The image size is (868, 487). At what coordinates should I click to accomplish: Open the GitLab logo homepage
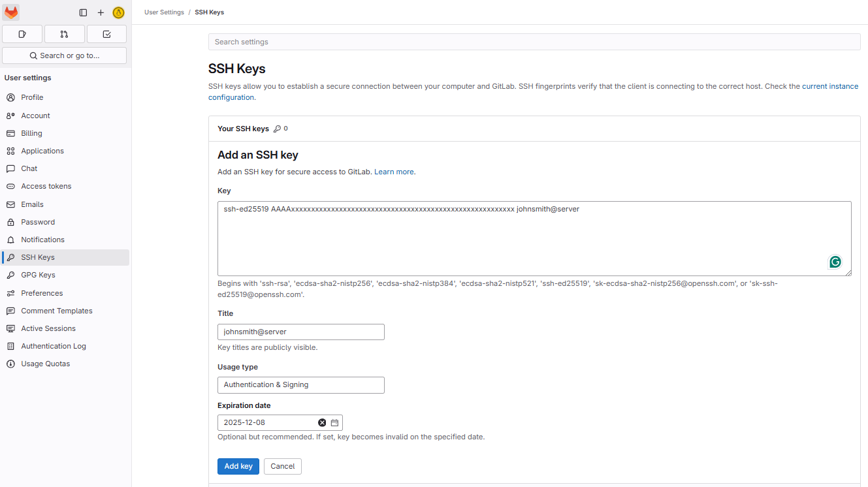(11, 12)
